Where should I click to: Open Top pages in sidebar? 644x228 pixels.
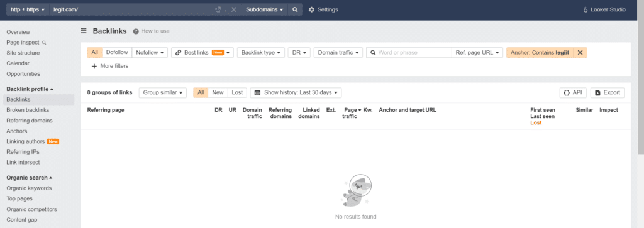pos(19,198)
